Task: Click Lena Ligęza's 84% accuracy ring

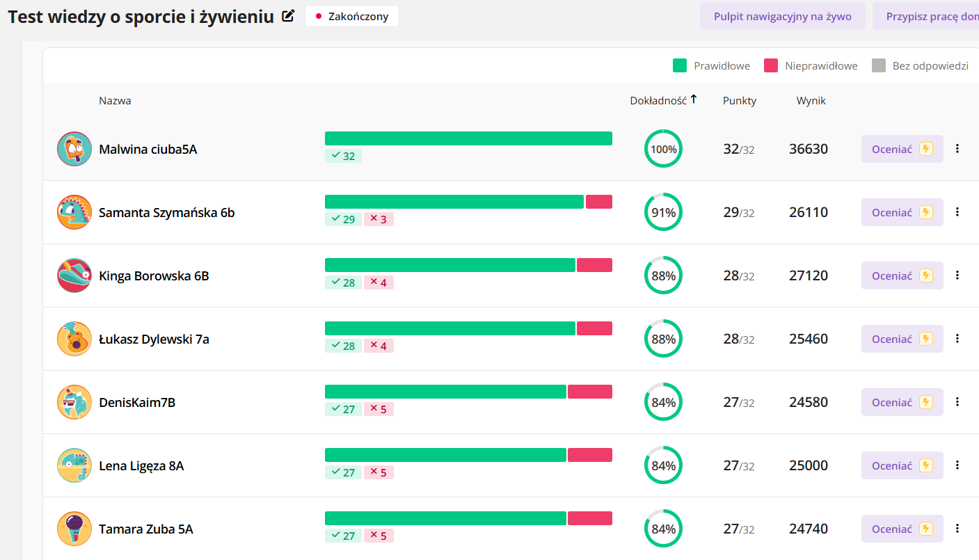Action: pyautogui.click(x=663, y=465)
